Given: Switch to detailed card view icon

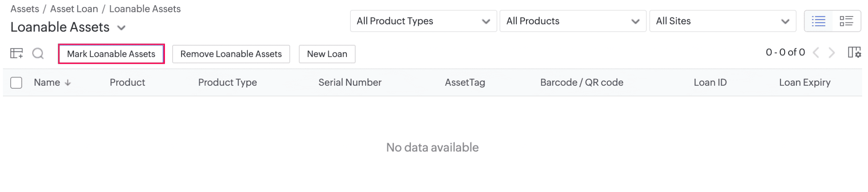Looking at the screenshot, I should pyautogui.click(x=846, y=21).
